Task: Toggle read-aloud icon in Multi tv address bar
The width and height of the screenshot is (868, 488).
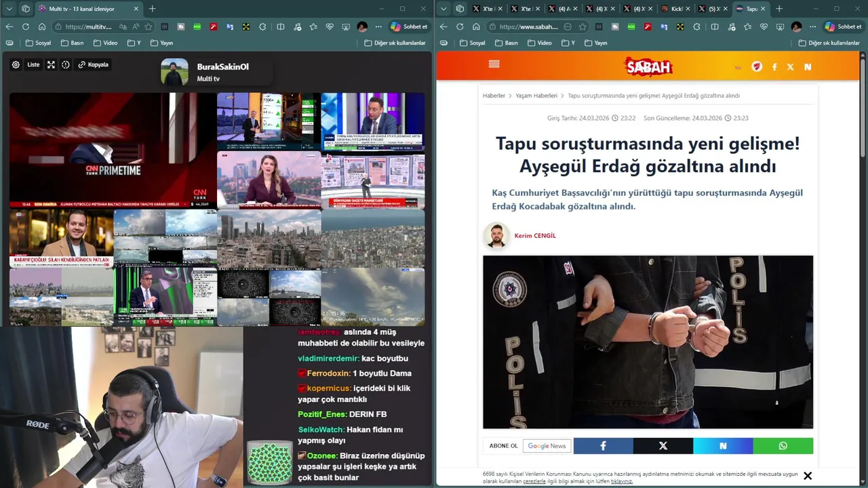Action: 136,26
